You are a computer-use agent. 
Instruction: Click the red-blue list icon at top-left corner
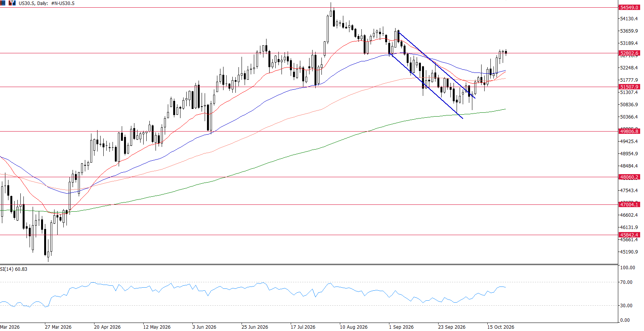click(x=2, y=3)
